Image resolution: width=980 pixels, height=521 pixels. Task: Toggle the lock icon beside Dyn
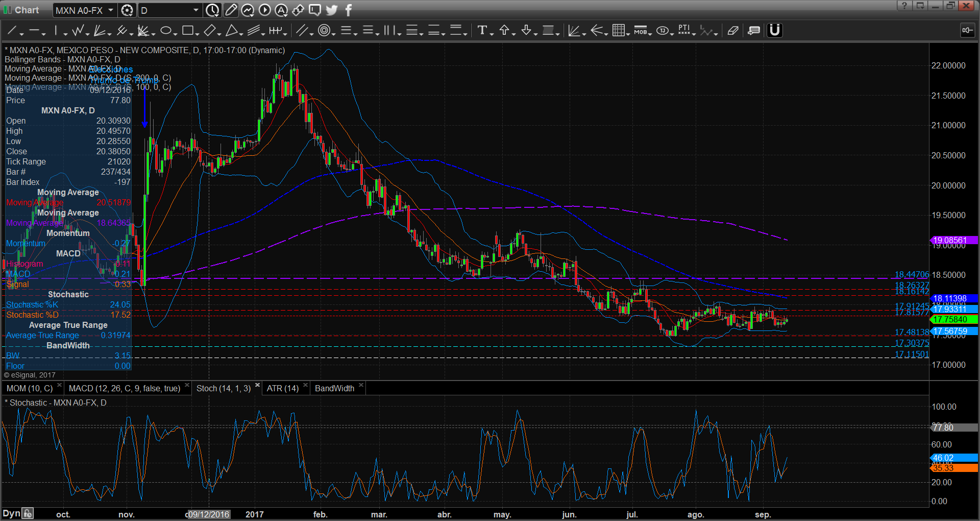28,513
